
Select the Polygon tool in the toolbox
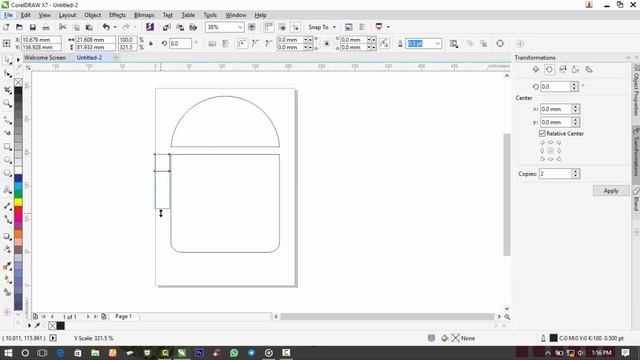coord(7,173)
